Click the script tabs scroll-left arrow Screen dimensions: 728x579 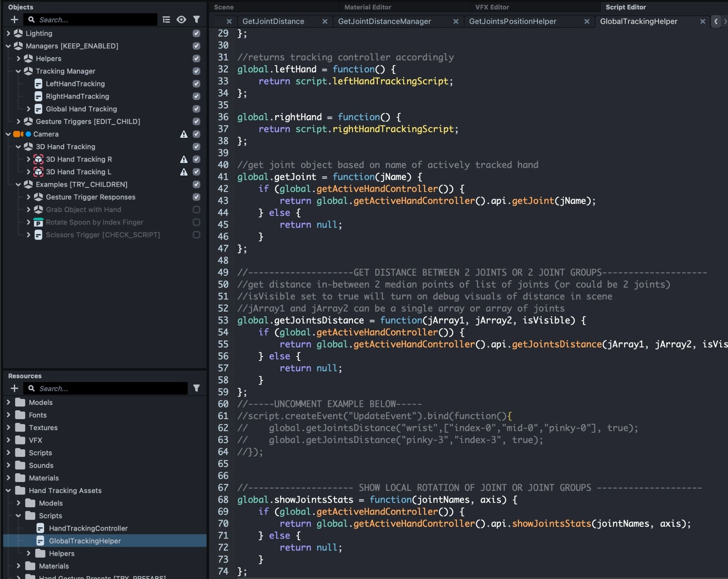pos(716,21)
